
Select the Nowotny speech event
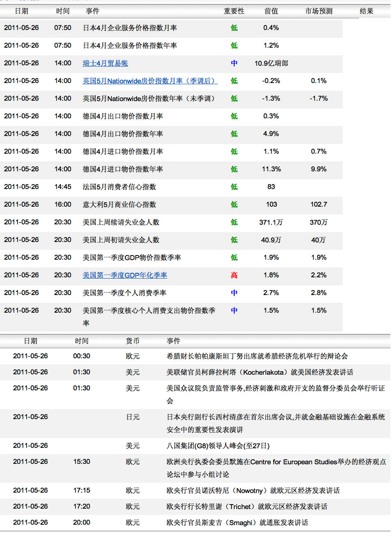tap(253, 491)
